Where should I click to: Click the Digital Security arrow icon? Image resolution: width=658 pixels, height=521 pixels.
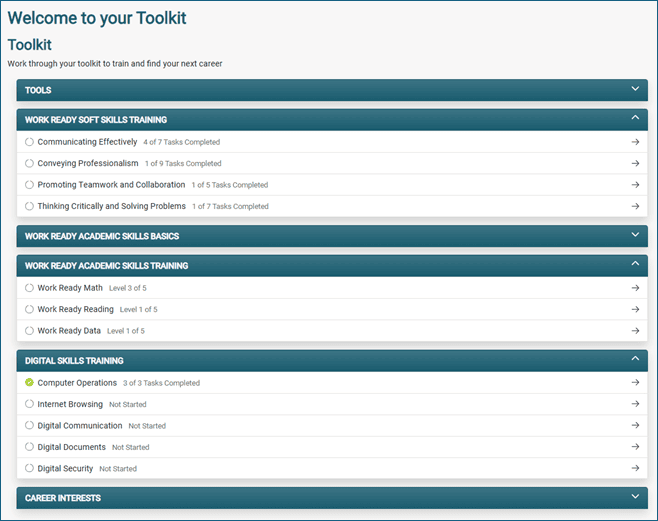635,468
